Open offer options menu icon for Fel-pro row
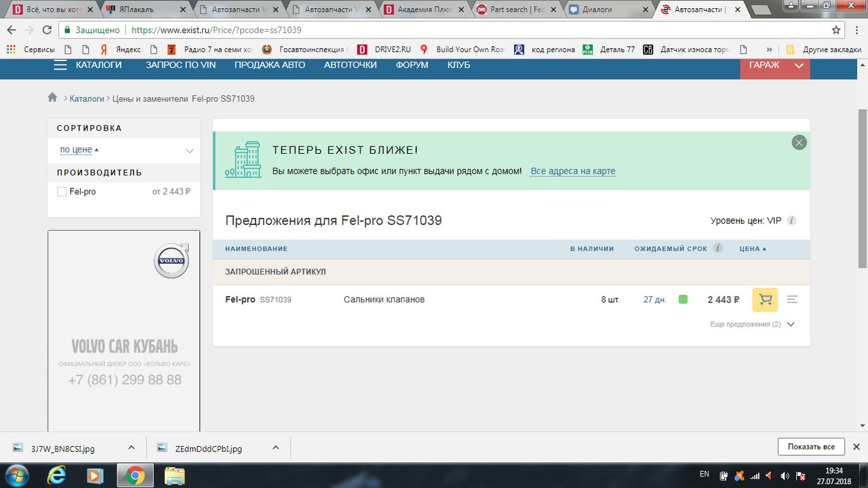This screenshot has width=868, height=488. point(792,300)
